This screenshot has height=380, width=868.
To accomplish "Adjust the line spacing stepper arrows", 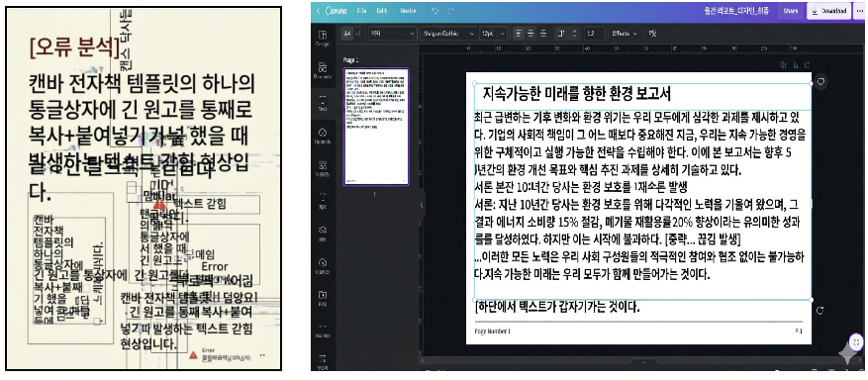I will 575,34.
